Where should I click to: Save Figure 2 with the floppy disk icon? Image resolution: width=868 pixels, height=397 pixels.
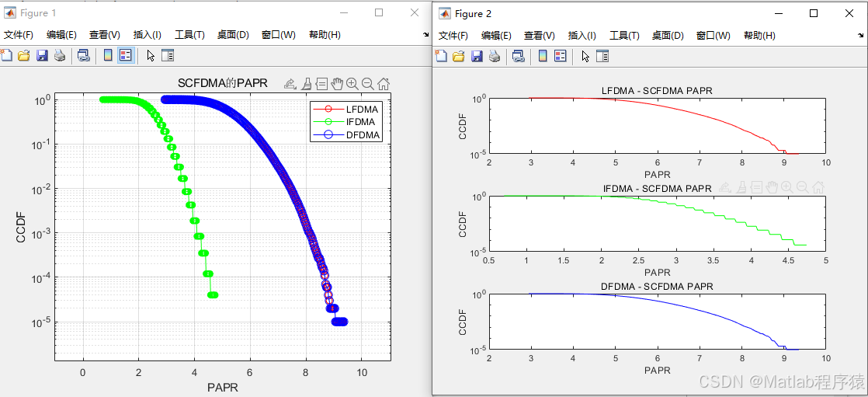click(x=477, y=55)
